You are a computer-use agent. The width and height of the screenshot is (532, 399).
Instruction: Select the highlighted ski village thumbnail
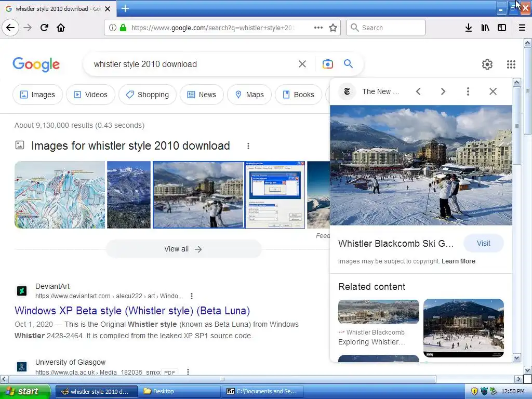point(198,195)
